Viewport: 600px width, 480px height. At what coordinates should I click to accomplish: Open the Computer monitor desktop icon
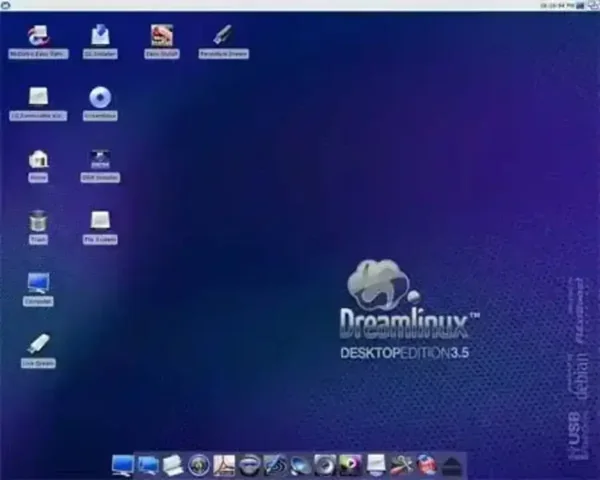point(38,283)
